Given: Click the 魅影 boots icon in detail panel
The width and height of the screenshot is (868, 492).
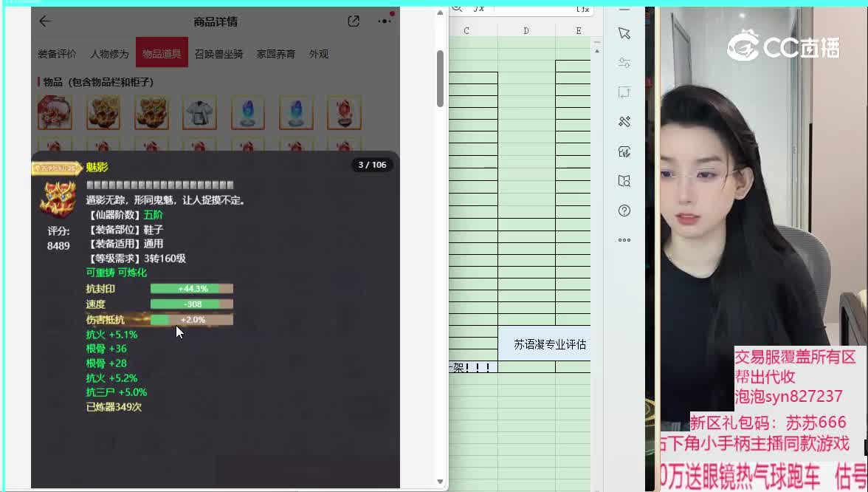Looking at the screenshot, I should 58,198.
